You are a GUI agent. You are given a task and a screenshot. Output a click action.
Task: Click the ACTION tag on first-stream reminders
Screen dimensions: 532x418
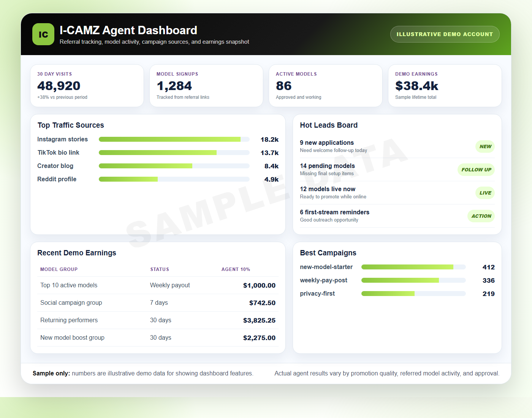481,216
